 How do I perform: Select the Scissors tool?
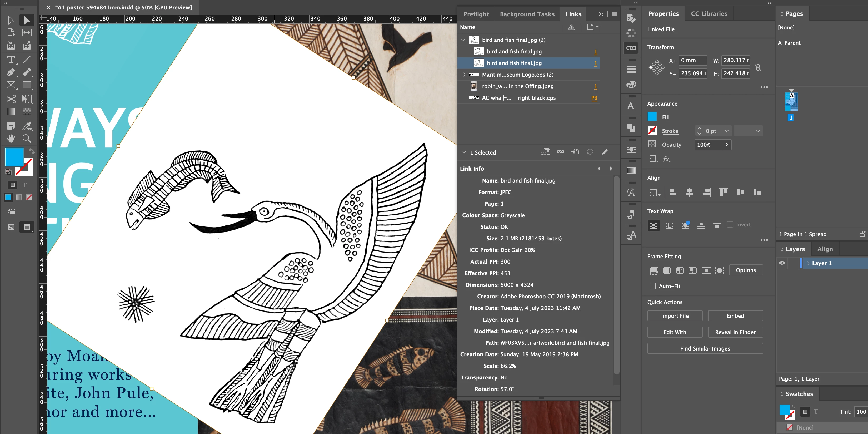(x=11, y=99)
